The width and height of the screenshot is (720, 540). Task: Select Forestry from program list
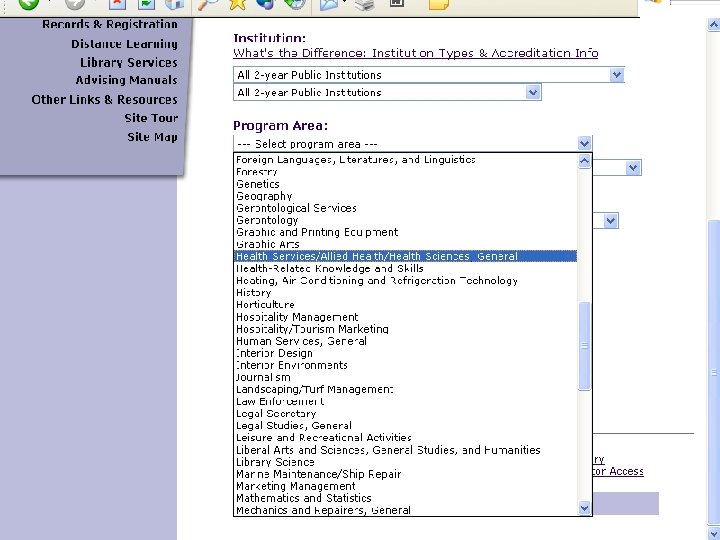point(405,172)
